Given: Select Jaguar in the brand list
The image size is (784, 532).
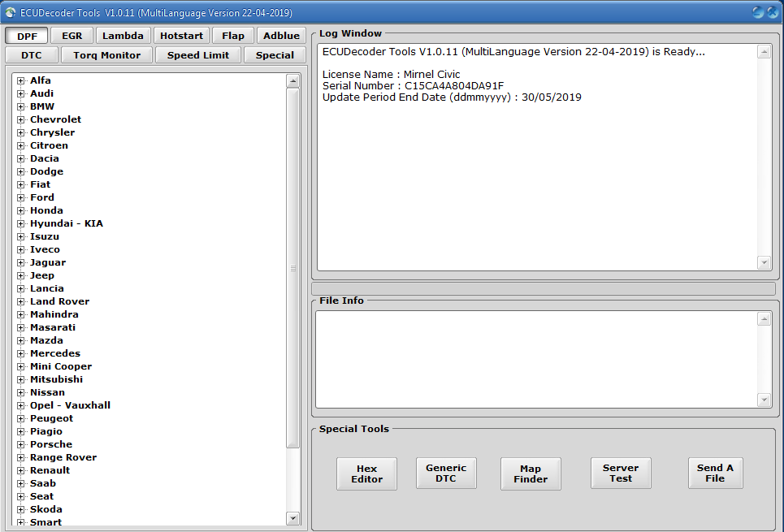Looking at the screenshot, I should pos(48,262).
